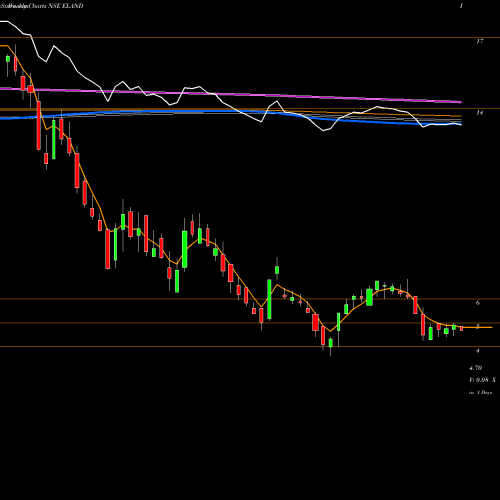Click the first green candlestick at chart's left edge

[x=8, y=59]
